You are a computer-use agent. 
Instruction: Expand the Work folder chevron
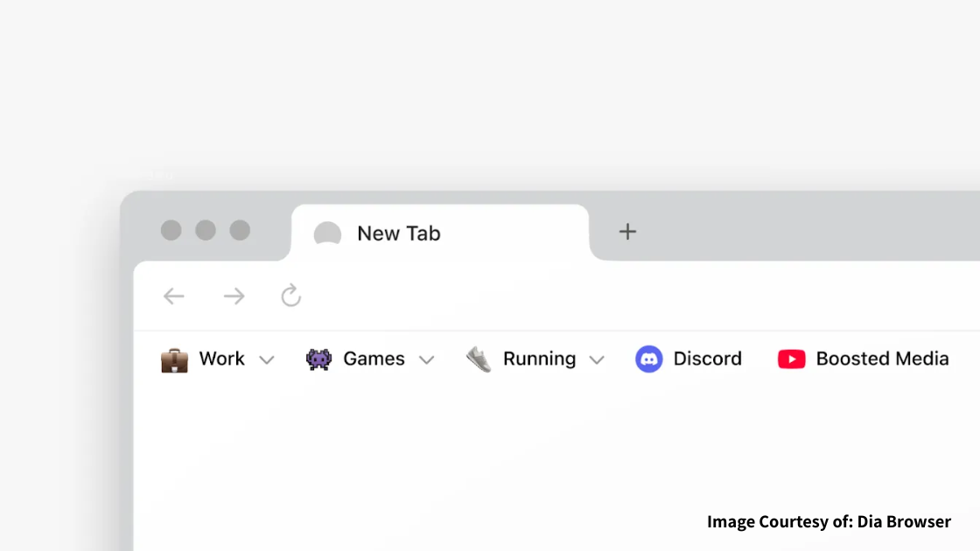[267, 360]
